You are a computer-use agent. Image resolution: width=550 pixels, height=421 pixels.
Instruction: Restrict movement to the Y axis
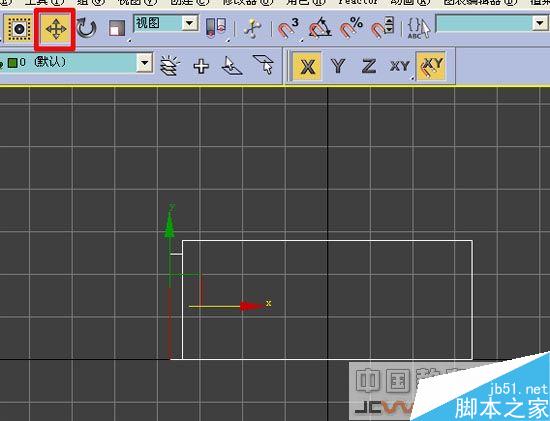point(338,66)
